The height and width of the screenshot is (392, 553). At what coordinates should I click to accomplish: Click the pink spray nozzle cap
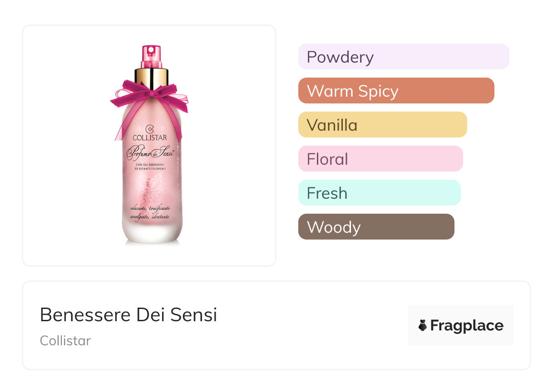[x=151, y=56]
